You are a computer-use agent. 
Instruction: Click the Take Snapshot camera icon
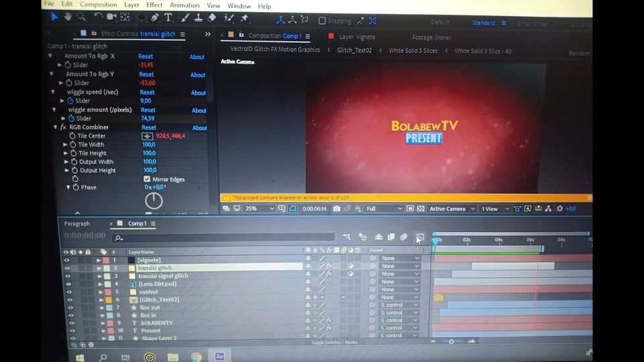[x=337, y=209]
